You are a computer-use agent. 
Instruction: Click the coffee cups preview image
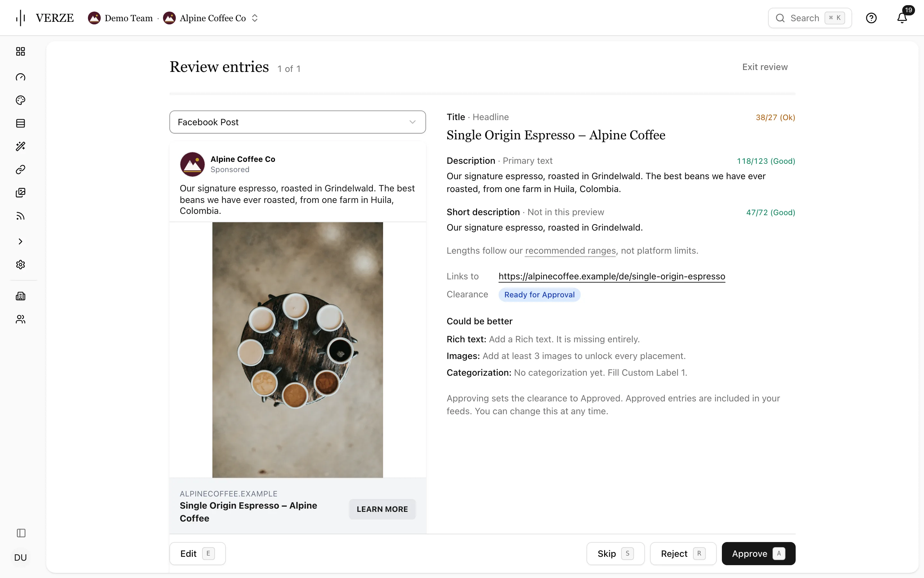point(297,350)
